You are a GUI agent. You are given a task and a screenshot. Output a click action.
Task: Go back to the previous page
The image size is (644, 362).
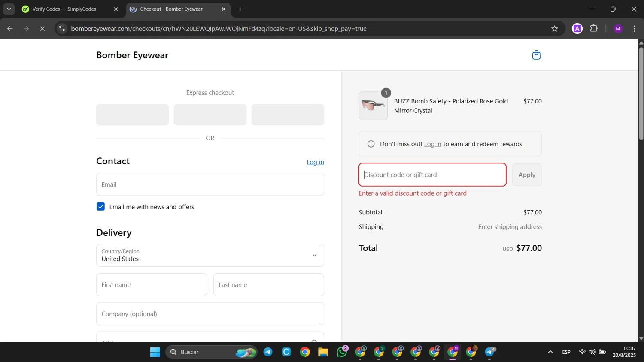[x=10, y=29]
